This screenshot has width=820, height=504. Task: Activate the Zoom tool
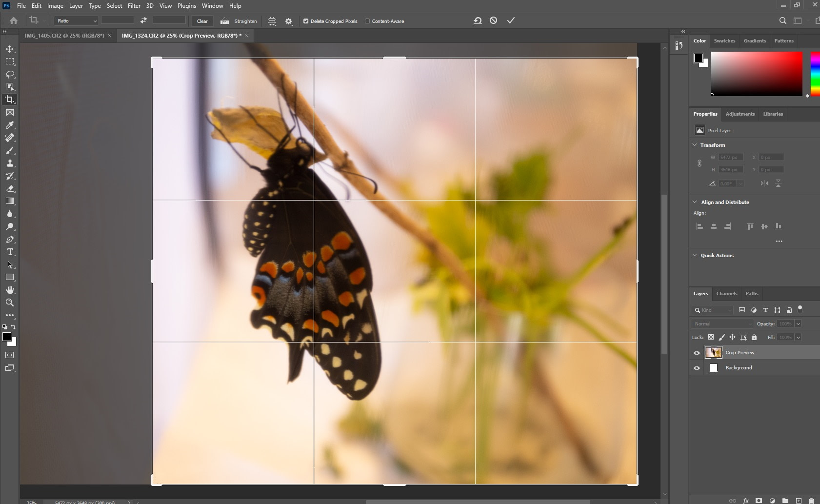(10, 302)
